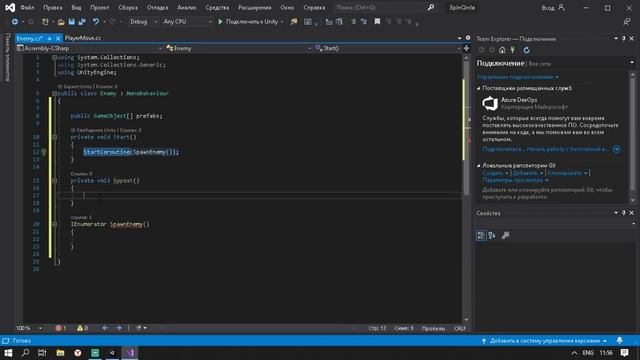Screen dimensions: 640x360
Task: Click the search magnifier icon in title bar
Action: click(x=431, y=7)
